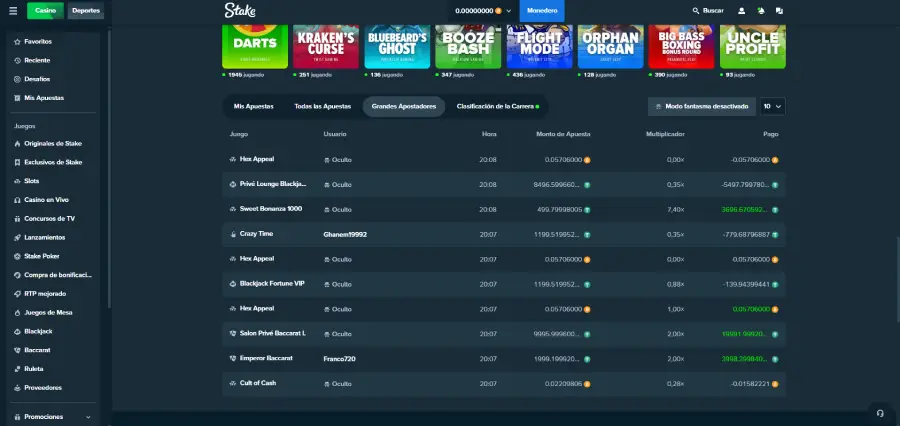The height and width of the screenshot is (426, 900).
Task: Select the Grandes Apostadores tab
Action: pos(404,107)
